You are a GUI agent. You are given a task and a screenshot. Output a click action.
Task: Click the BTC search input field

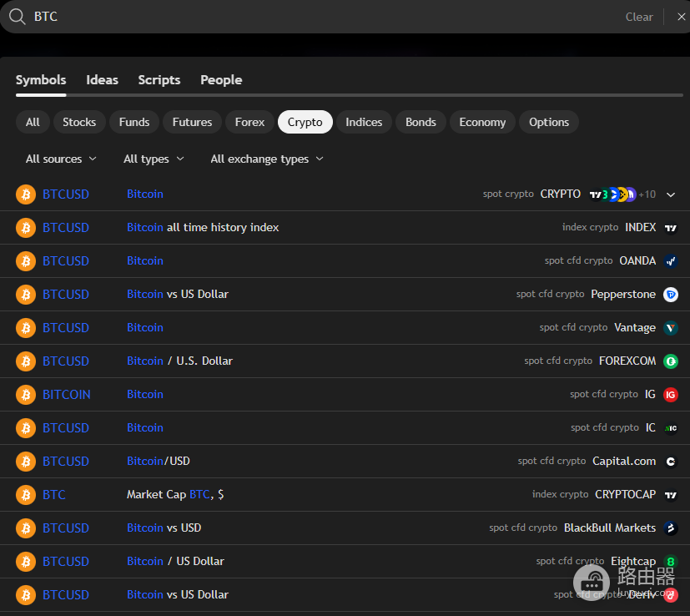(x=325, y=17)
